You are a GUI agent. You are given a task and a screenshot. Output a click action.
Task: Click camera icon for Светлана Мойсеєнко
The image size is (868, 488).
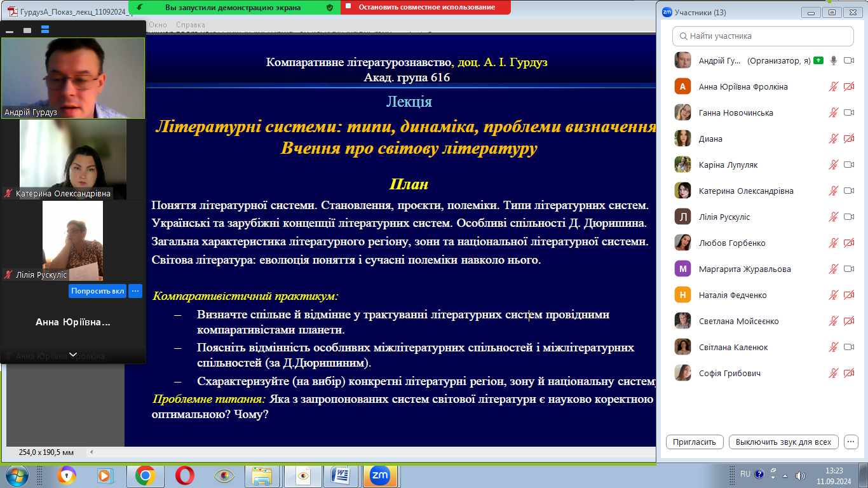pos(848,321)
